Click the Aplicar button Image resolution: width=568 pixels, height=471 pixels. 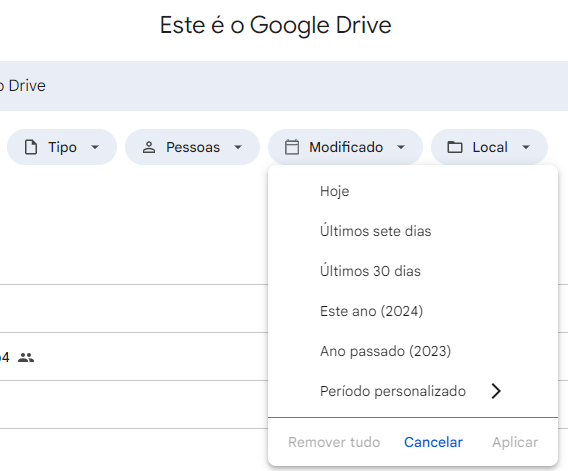pyautogui.click(x=515, y=442)
